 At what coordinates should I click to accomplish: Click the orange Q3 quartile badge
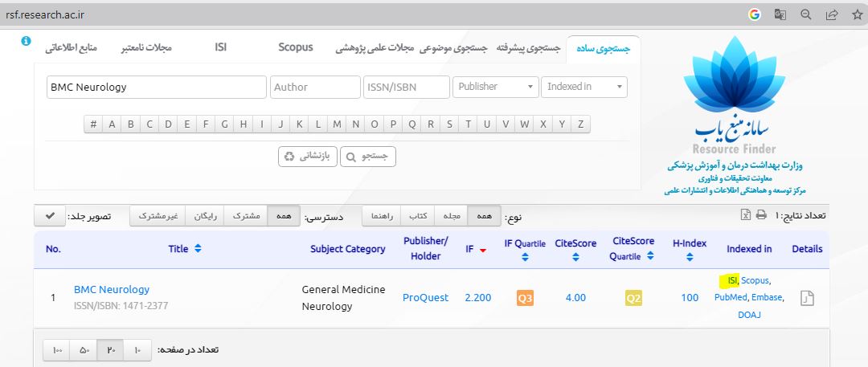[524, 298]
